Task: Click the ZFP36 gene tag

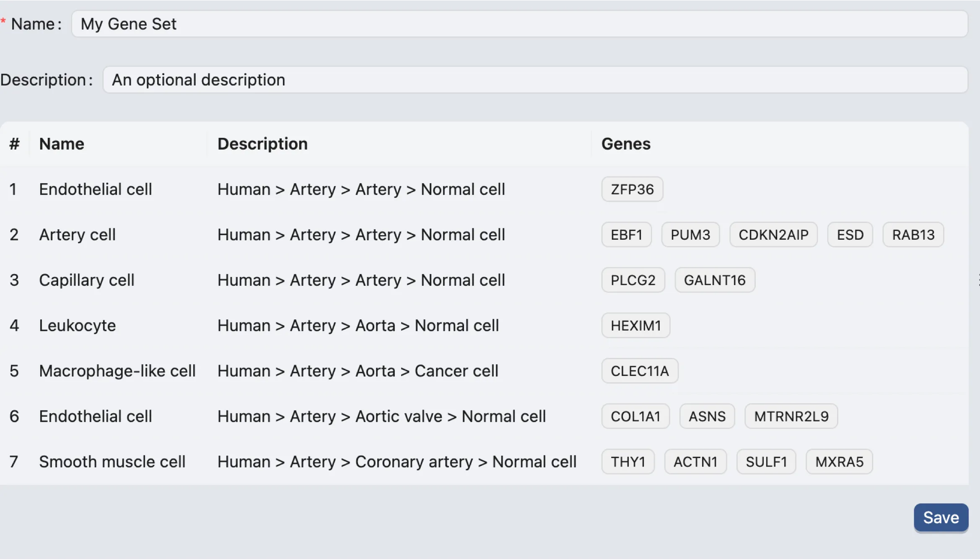Action: point(632,189)
